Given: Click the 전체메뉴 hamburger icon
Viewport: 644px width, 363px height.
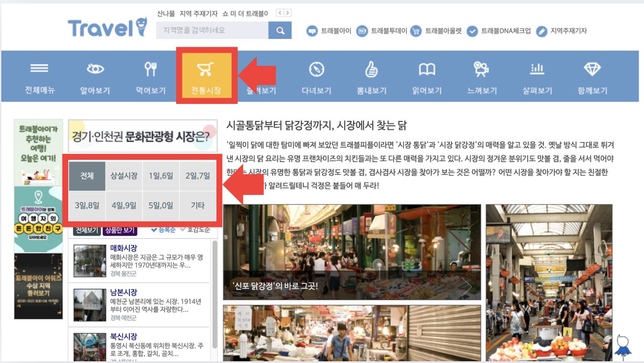Looking at the screenshot, I should coord(39,68).
